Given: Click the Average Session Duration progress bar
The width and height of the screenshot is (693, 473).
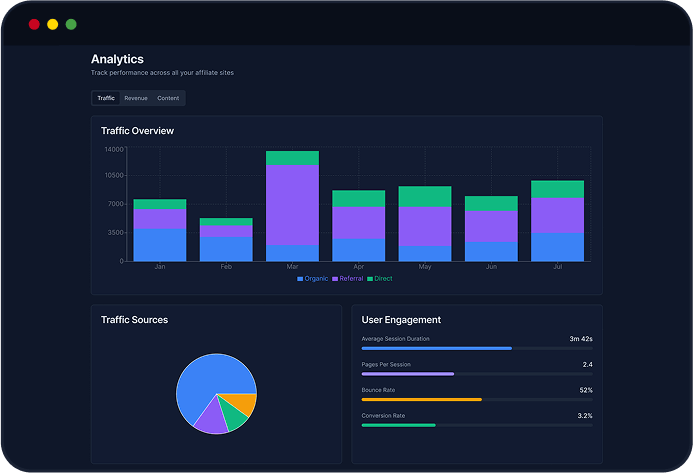Looking at the screenshot, I should tap(436, 348).
